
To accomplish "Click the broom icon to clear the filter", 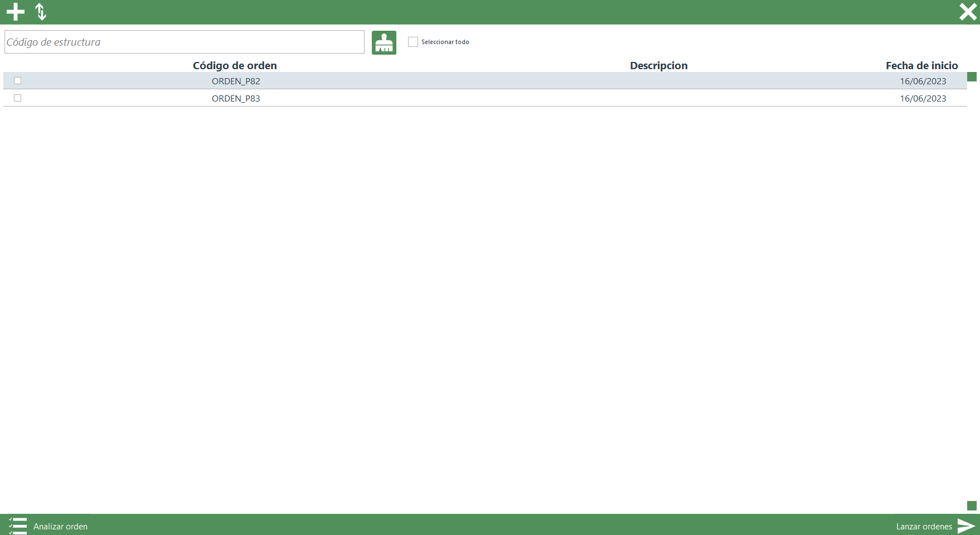I will pos(384,43).
